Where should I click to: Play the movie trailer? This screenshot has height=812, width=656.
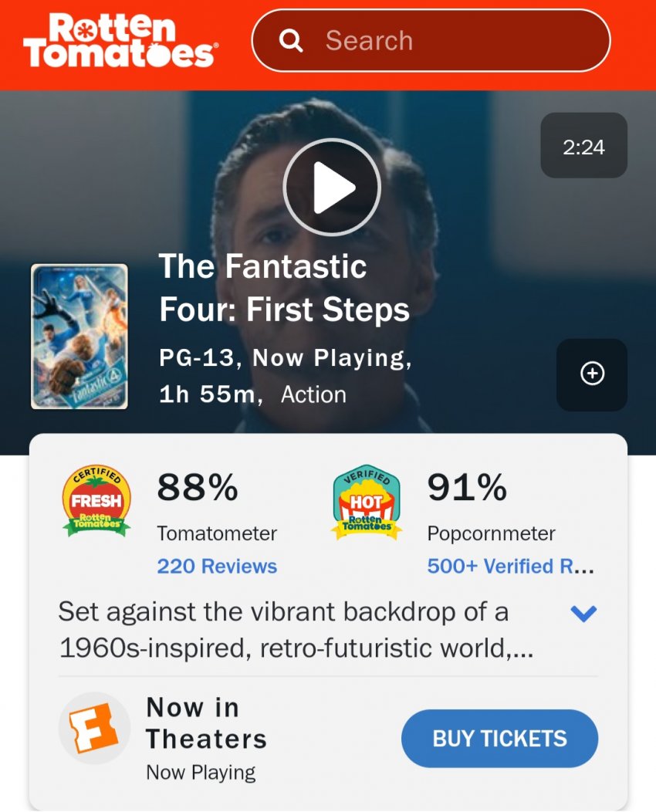click(332, 187)
